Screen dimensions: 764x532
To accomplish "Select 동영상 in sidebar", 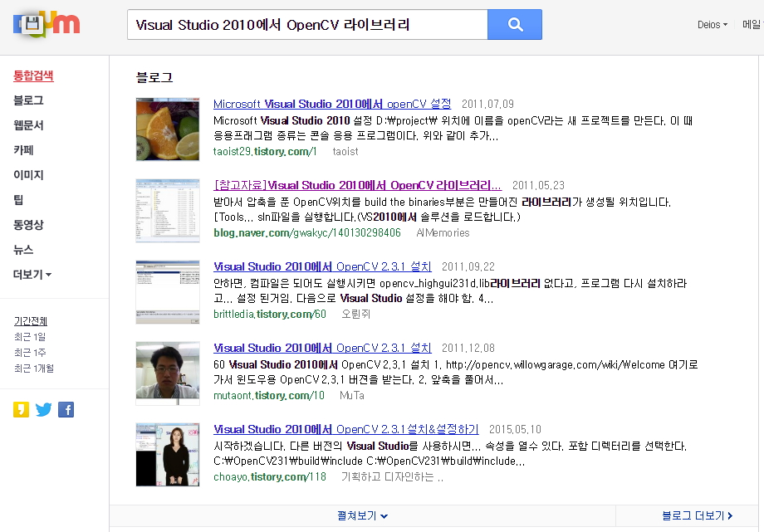I will click(28, 225).
